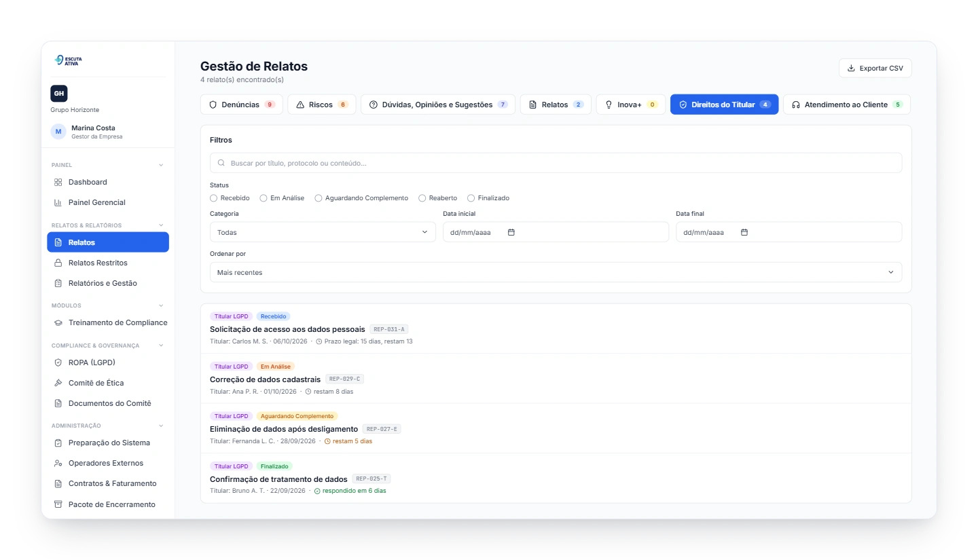Image resolution: width=978 pixels, height=560 pixels.
Task: Click the Comitê de Ética gavel icon
Action: click(58, 383)
